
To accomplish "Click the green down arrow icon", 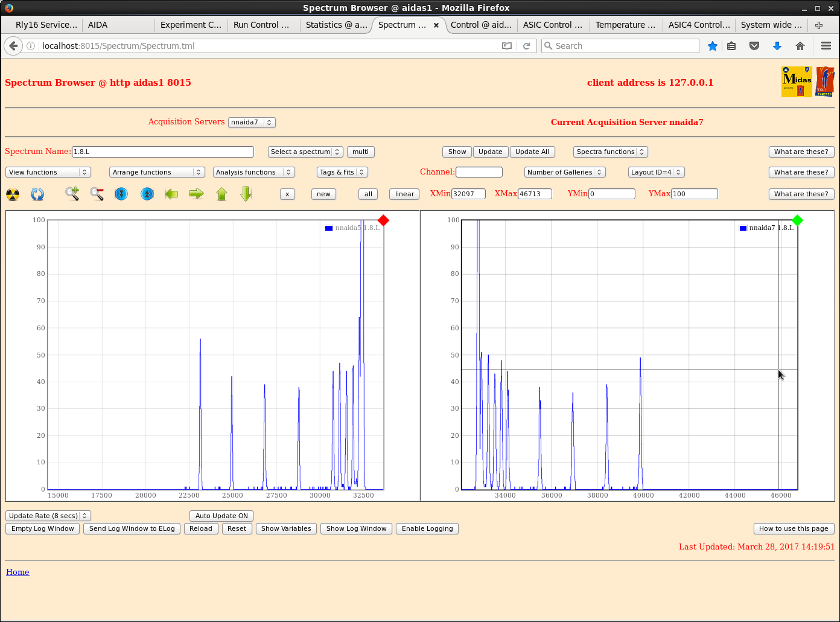I will [246, 194].
